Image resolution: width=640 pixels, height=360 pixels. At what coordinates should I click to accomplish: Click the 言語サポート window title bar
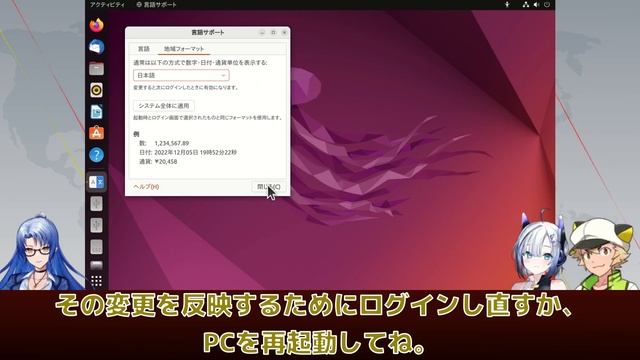[208, 32]
